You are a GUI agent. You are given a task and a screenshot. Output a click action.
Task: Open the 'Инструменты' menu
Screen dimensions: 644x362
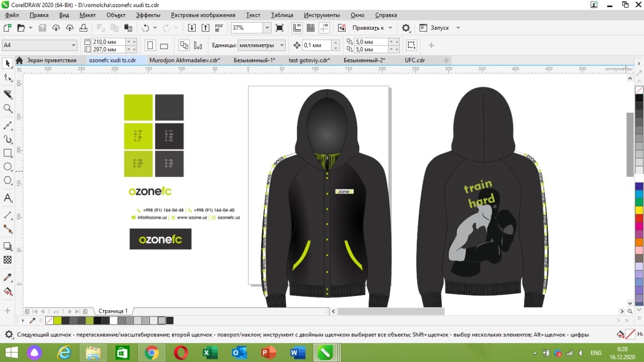[x=323, y=15]
